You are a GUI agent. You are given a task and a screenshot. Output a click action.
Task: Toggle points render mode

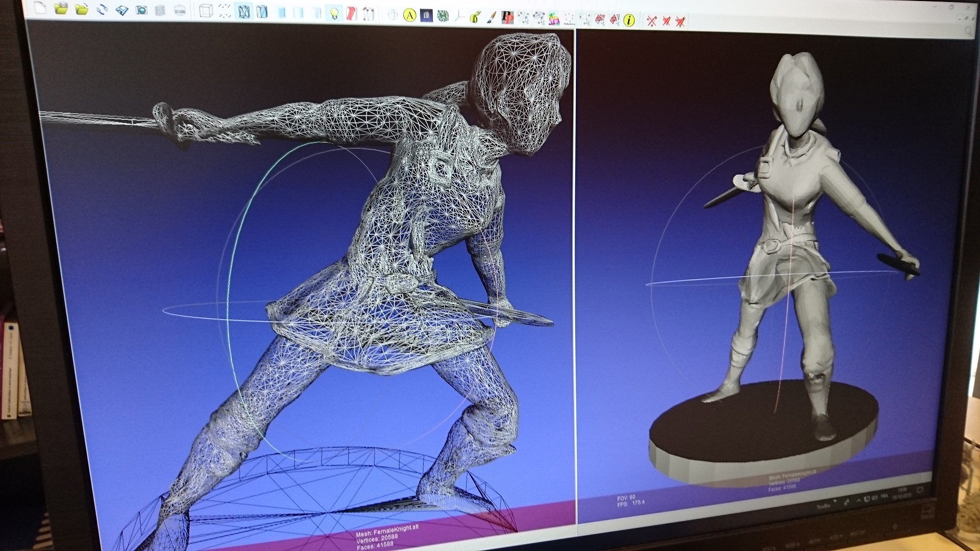[x=225, y=11]
